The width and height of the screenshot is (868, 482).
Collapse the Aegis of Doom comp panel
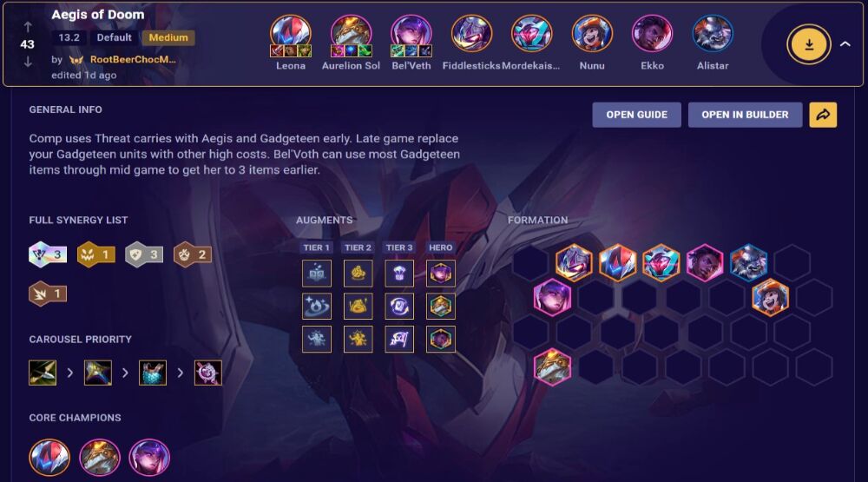[x=845, y=43]
